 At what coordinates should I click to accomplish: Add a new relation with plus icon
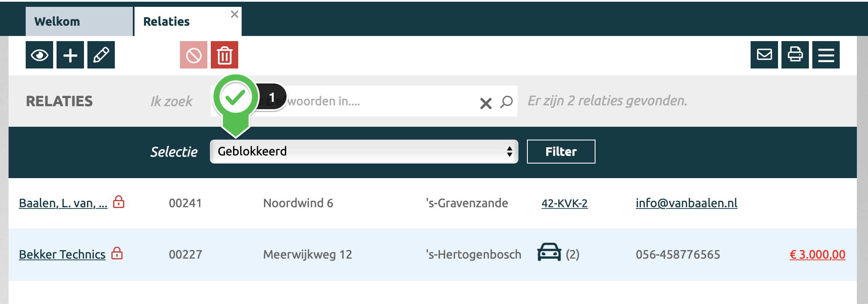(x=70, y=55)
